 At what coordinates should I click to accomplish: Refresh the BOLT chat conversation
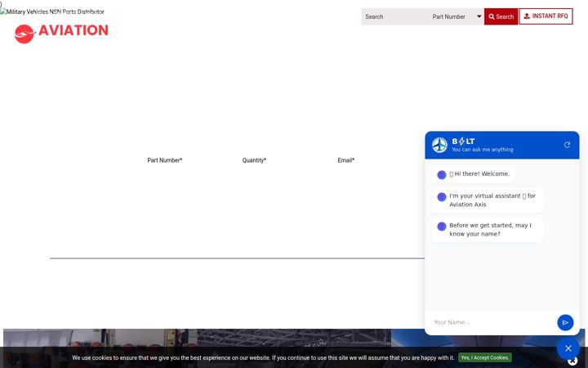(x=567, y=145)
